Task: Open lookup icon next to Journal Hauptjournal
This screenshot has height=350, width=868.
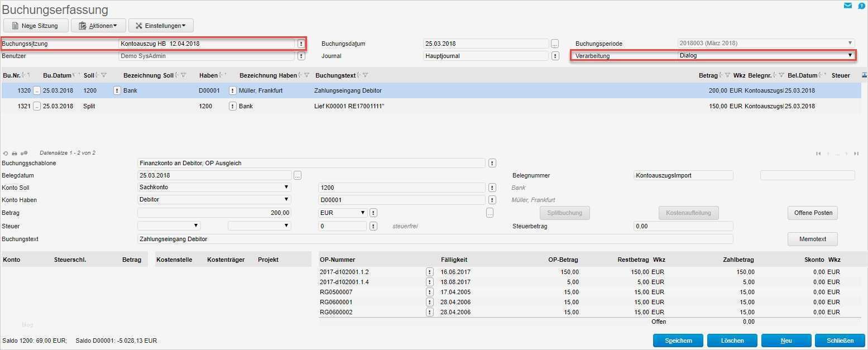Action: pyautogui.click(x=555, y=56)
